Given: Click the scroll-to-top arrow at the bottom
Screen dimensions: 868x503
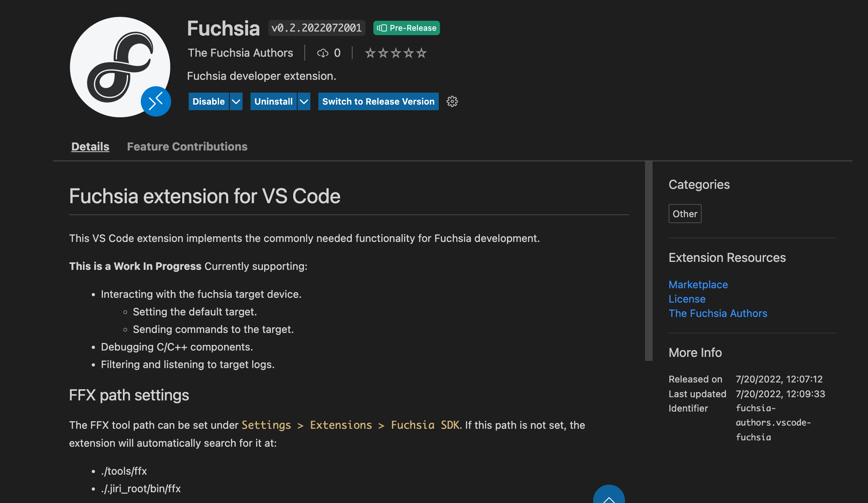Looking at the screenshot, I should point(609,498).
